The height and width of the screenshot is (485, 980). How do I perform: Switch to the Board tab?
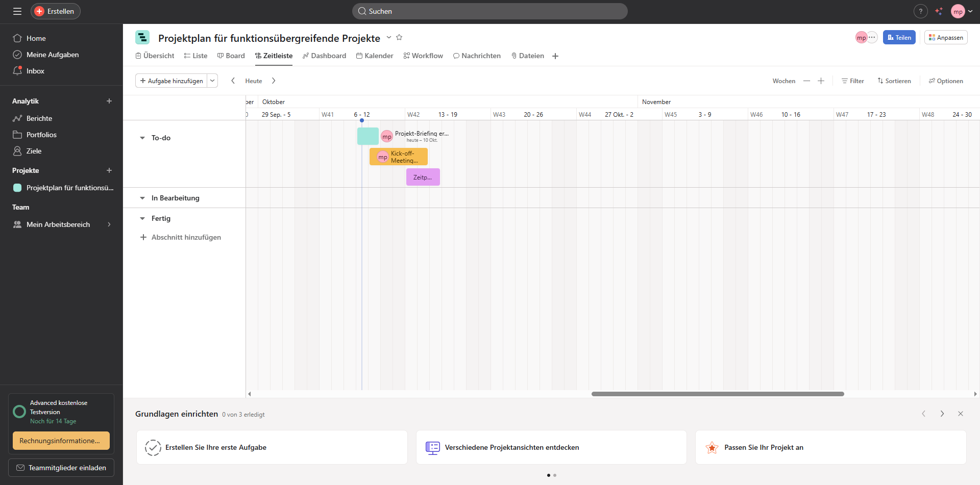(231, 56)
